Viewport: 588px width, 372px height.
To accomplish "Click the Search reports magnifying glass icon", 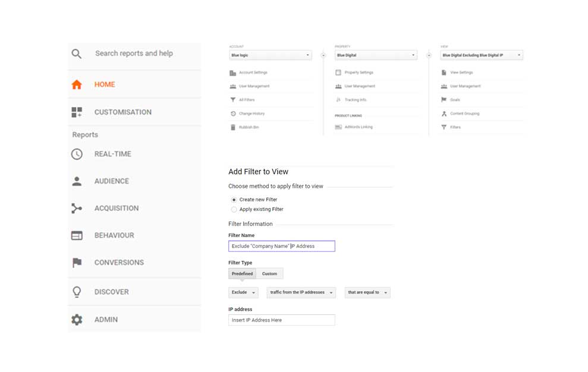I will (x=77, y=53).
